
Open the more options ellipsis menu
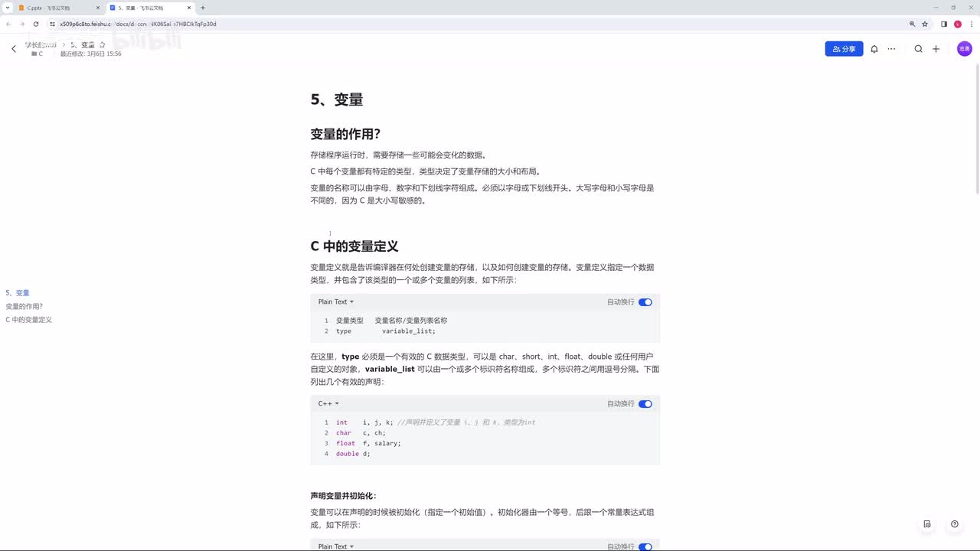tap(891, 49)
